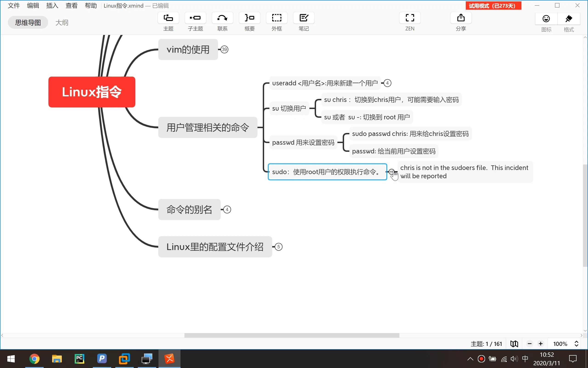Open the clock showing 10:52
The width and height of the screenshot is (588, 368).
point(547,359)
